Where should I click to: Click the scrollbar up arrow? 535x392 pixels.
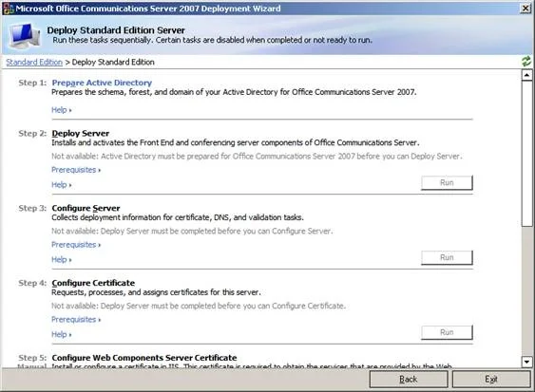click(526, 75)
